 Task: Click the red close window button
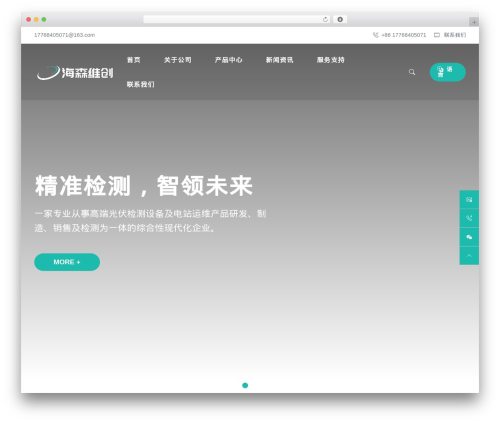click(29, 19)
